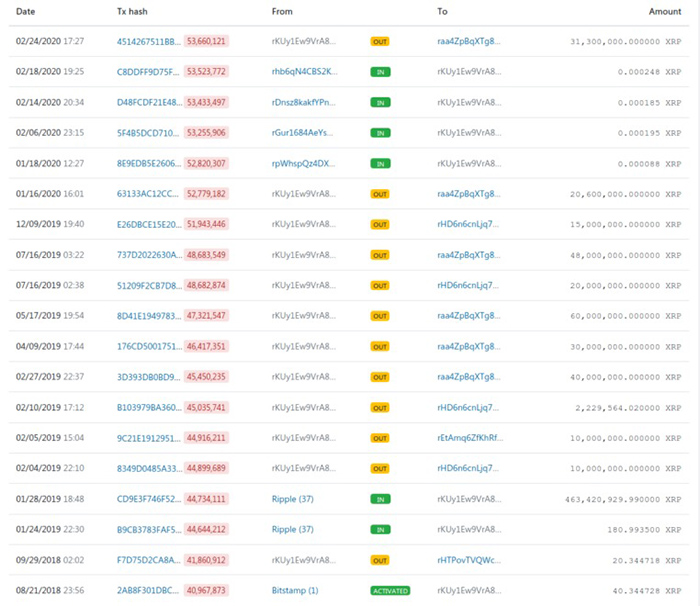Open transaction hash F7D75D2CA8A...
The width and height of the screenshot is (700, 606).
pos(148,560)
